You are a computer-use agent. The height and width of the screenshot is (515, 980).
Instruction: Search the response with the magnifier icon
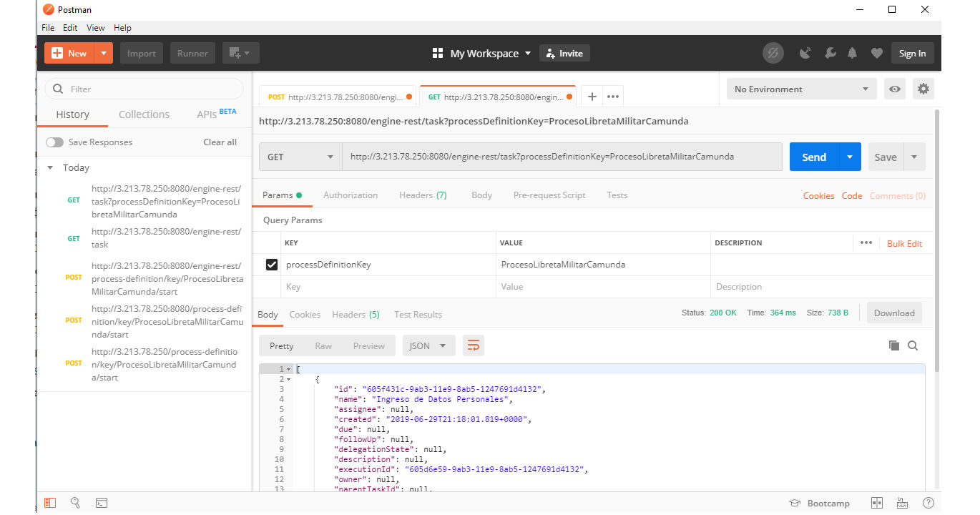click(x=913, y=345)
